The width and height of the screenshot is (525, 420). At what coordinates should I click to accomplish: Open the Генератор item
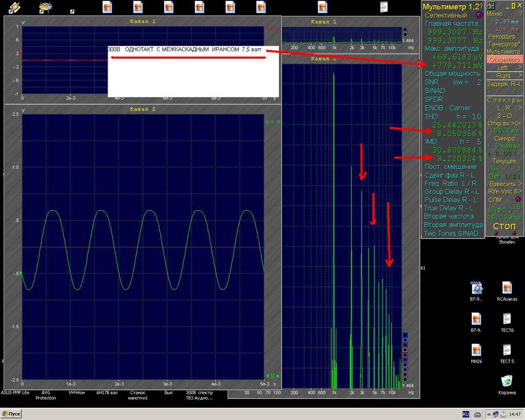tap(504, 44)
